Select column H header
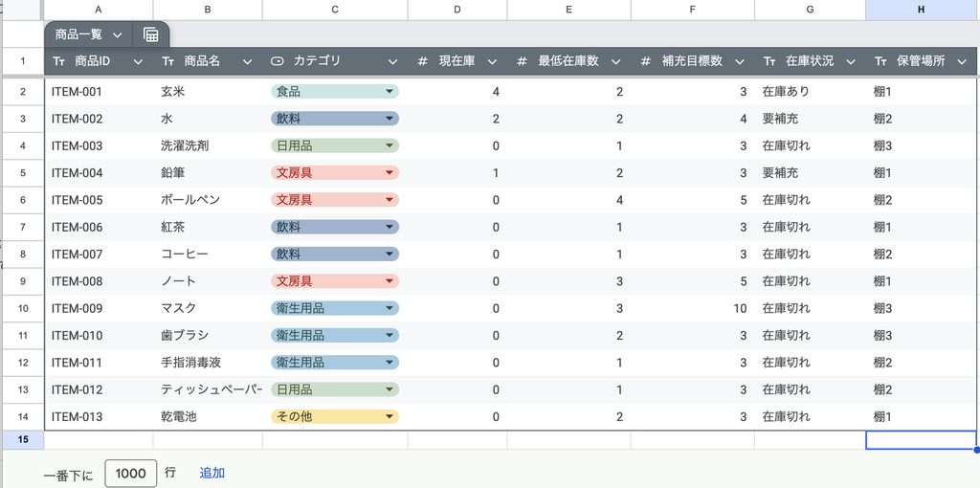980x488 pixels. coord(922,10)
